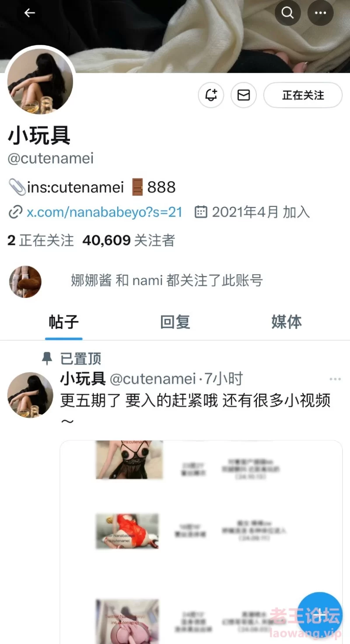350x644 pixels.
Task: Open the round profile avatar photo
Action: [40, 81]
